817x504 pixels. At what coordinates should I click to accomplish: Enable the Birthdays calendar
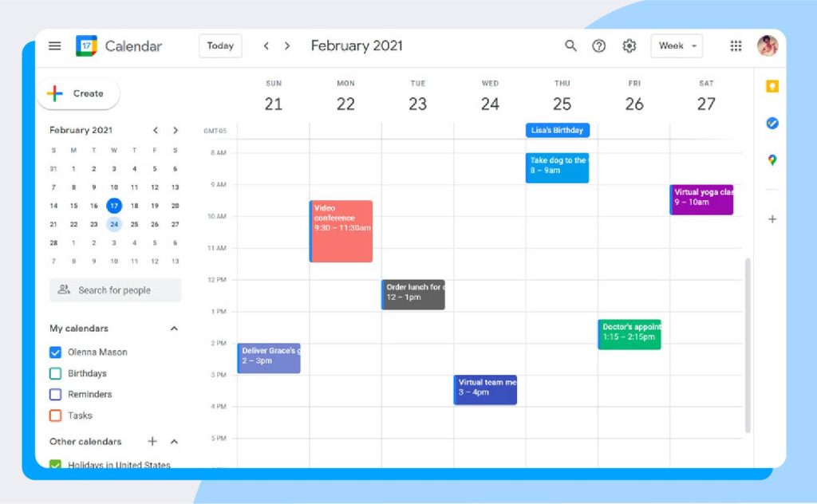tap(55, 372)
